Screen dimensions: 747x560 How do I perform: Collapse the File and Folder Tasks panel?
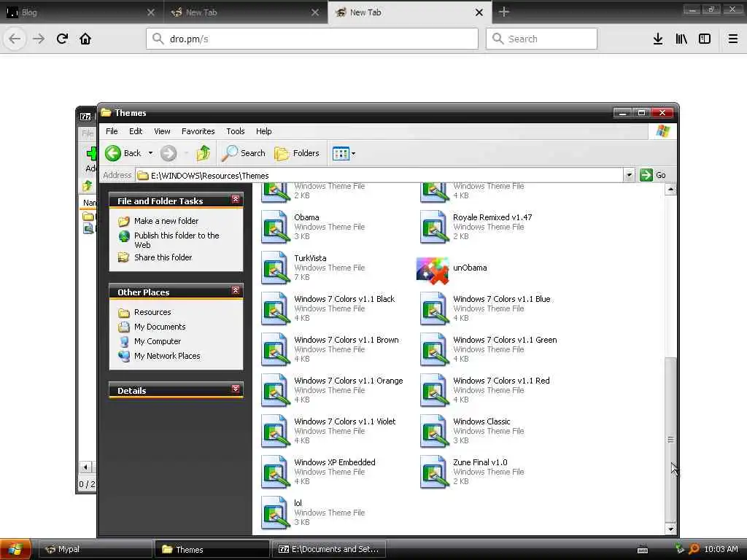pyautogui.click(x=236, y=200)
